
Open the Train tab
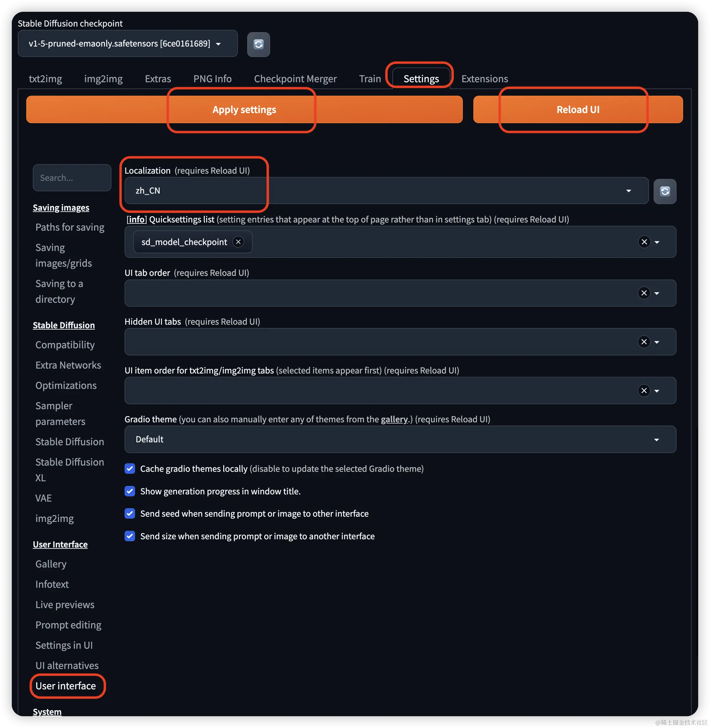click(370, 79)
